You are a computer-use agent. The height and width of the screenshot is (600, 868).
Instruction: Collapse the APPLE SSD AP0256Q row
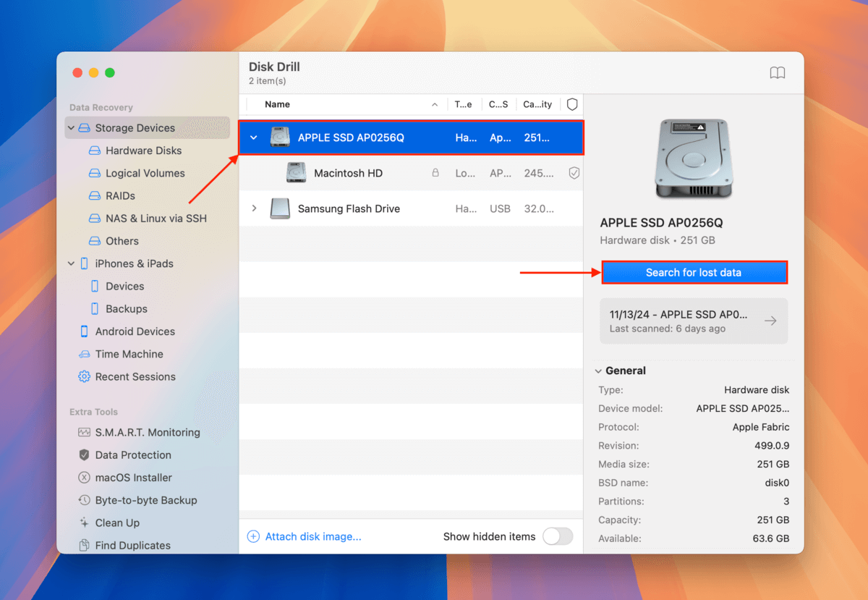[254, 138]
